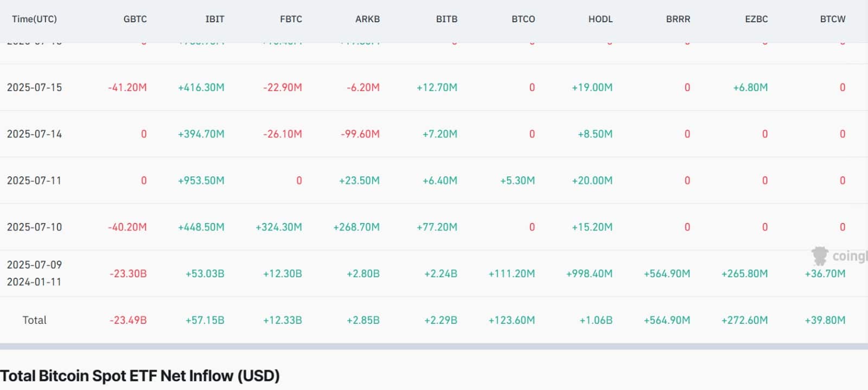Choose the ARKB column header
Viewport: 868px width, 390px height.
pos(367,19)
